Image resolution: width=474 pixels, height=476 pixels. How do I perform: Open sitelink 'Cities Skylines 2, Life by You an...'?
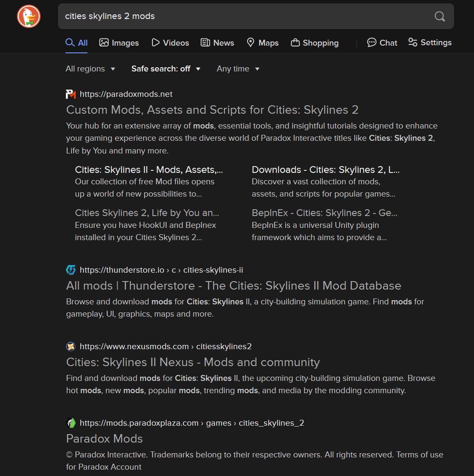point(147,213)
